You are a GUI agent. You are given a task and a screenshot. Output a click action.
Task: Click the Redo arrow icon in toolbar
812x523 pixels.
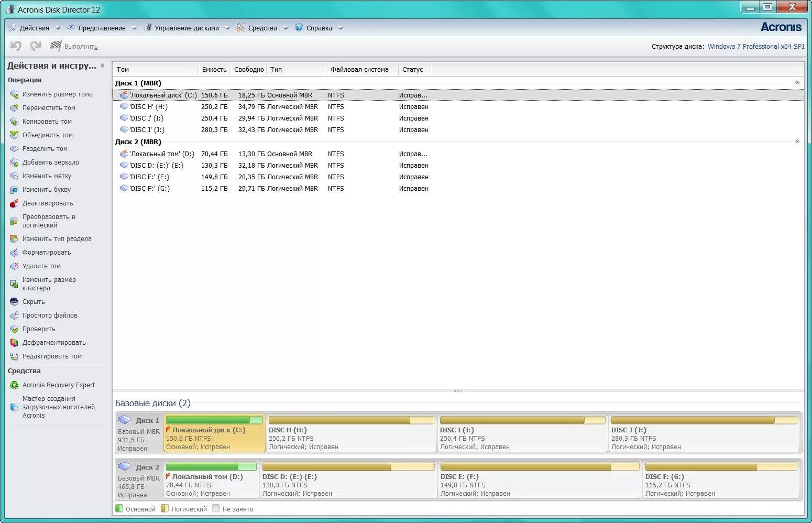pos(36,46)
